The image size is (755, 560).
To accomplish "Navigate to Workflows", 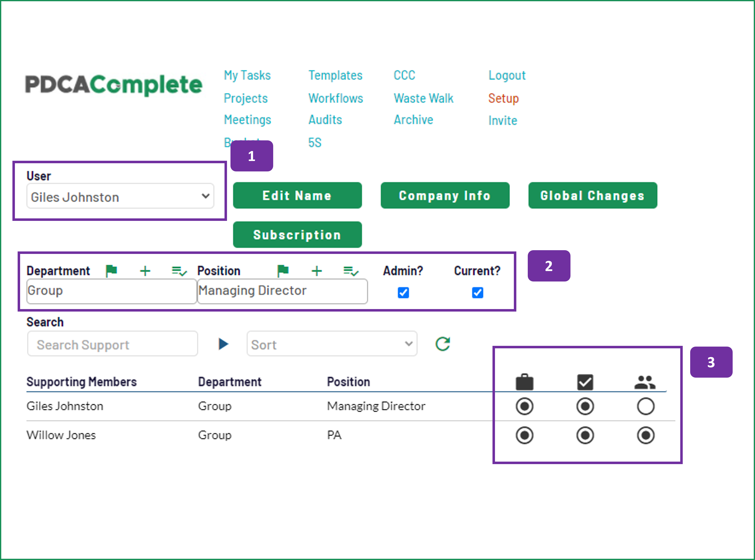I will point(336,98).
